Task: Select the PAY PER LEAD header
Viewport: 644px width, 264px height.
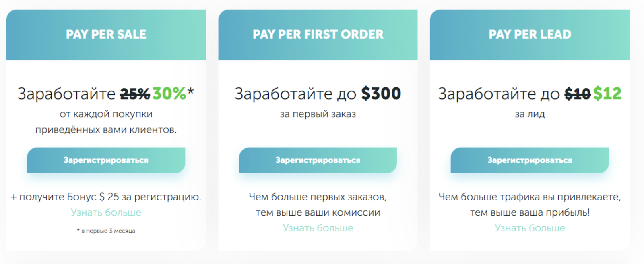Action: (x=530, y=35)
